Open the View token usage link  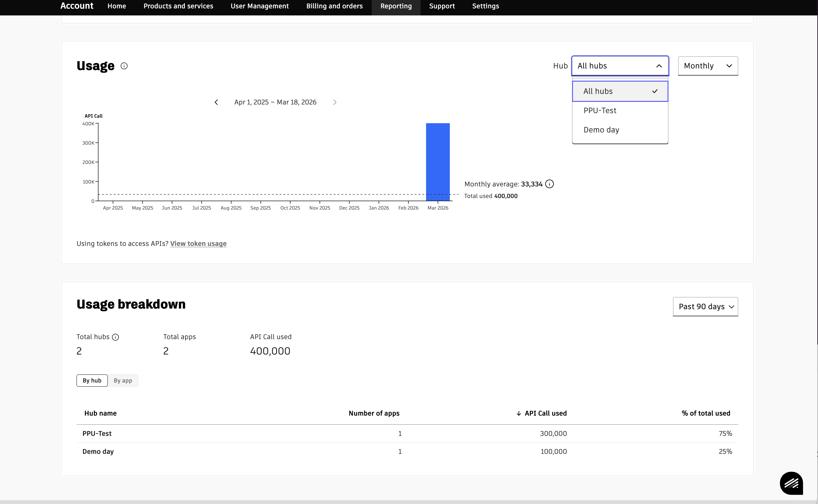point(198,244)
